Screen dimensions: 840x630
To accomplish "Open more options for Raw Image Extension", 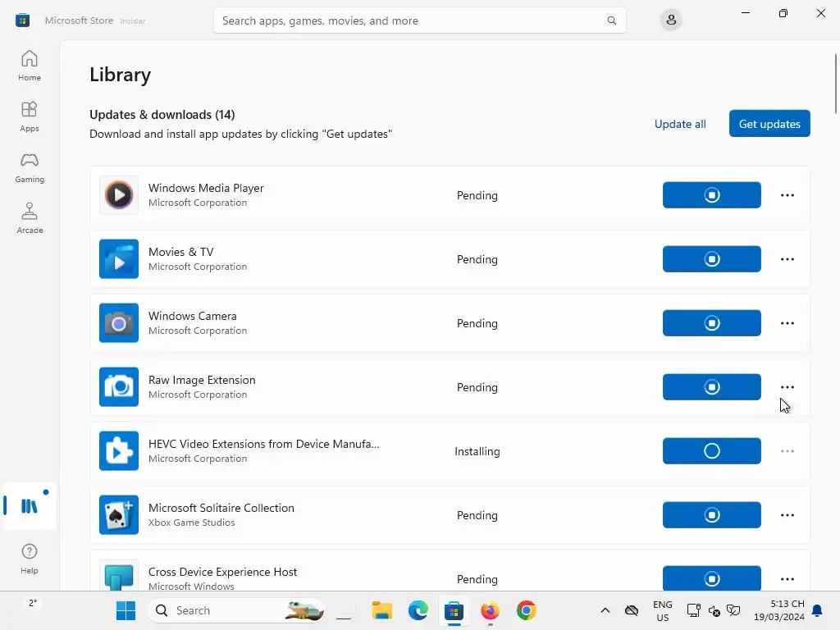I will click(x=787, y=387).
